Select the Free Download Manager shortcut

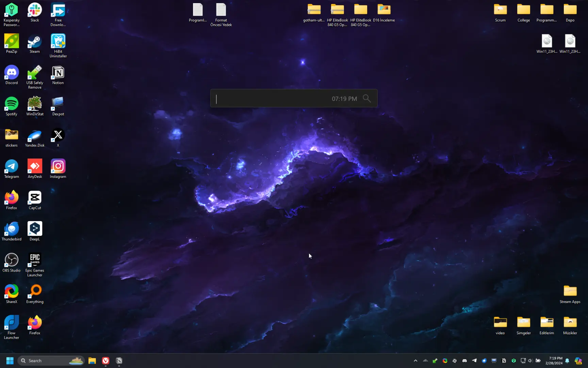point(58,15)
